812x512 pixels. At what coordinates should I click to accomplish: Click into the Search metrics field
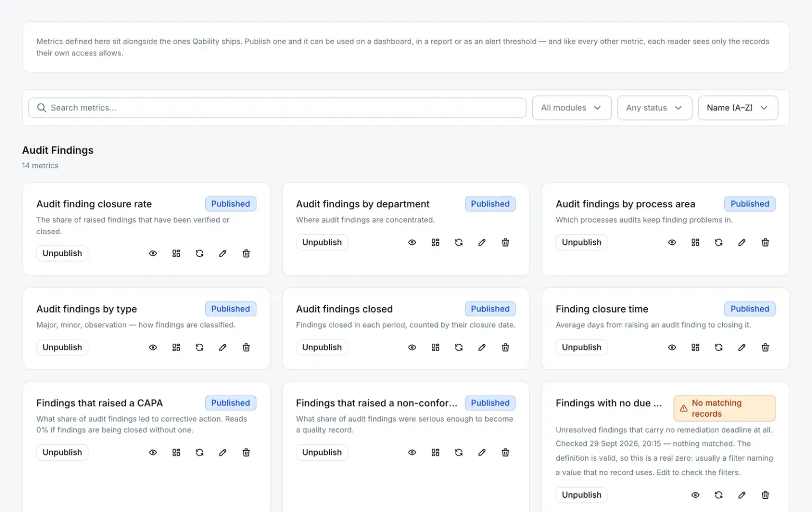point(277,108)
